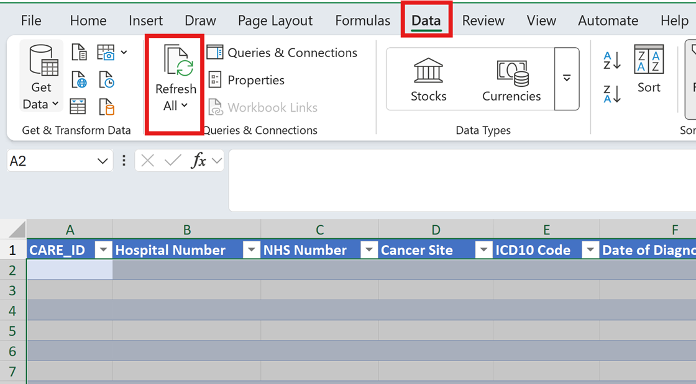Select column A header
The width and height of the screenshot is (696, 384).
click(70, 229)
